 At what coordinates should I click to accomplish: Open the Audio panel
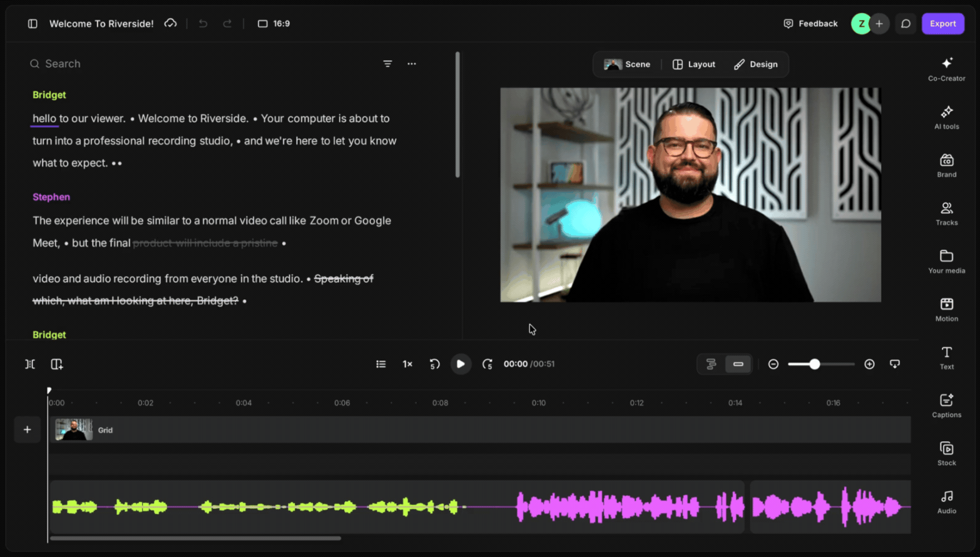pos(947,501)
